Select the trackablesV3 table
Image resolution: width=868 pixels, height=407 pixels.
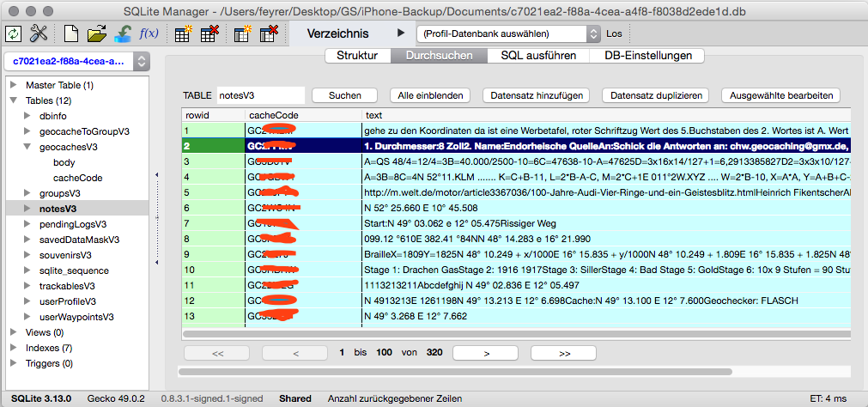pos(67,286)
